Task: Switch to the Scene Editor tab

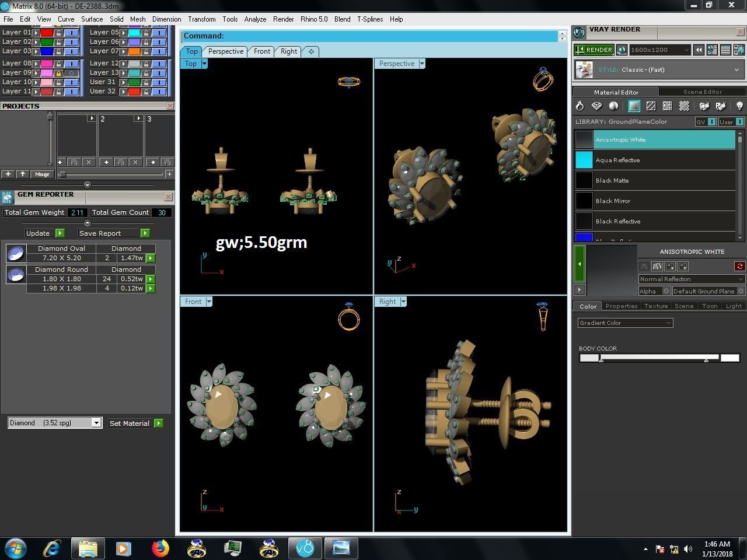Action: tap(702, 92)
